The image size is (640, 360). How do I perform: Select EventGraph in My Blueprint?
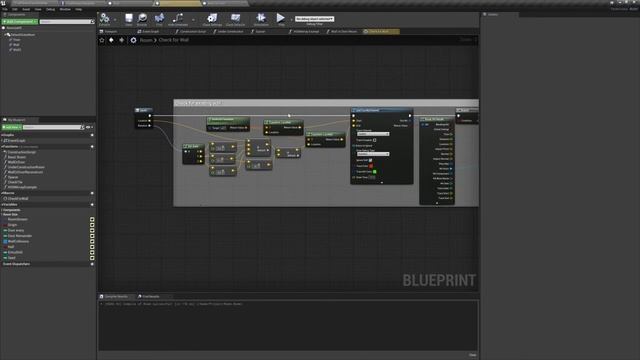16,140
